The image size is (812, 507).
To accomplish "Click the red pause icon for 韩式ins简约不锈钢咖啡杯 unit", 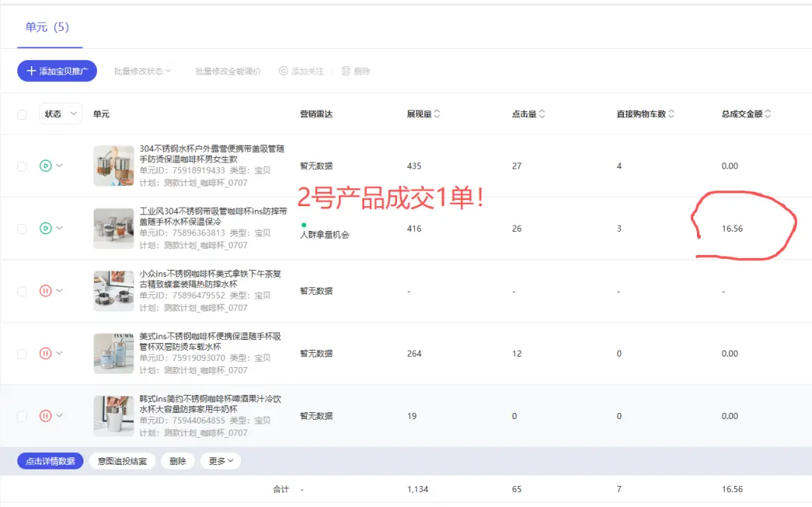I will coord(45,415).
